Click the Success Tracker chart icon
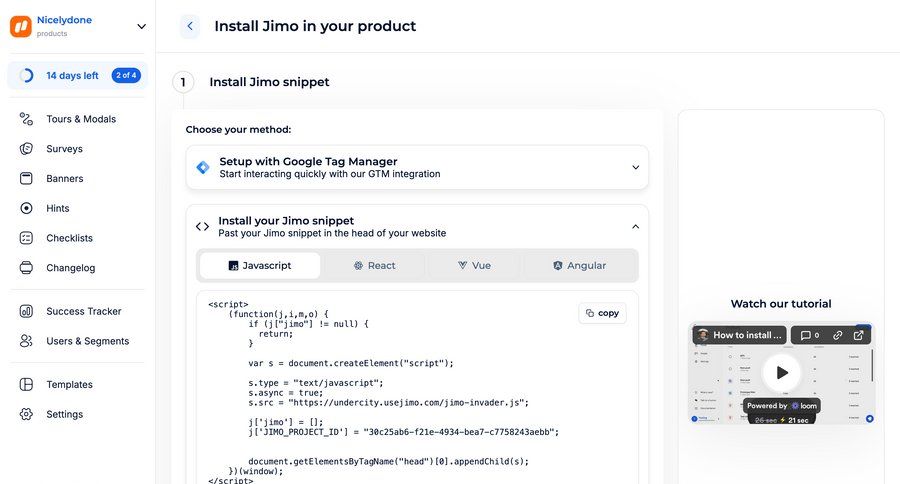This screenshot has width=900, height=484. tap(26, 311)
